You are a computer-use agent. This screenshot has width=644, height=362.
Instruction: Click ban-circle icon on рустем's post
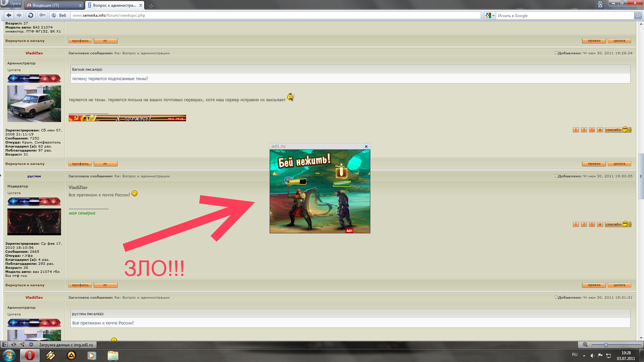point(592,225)
